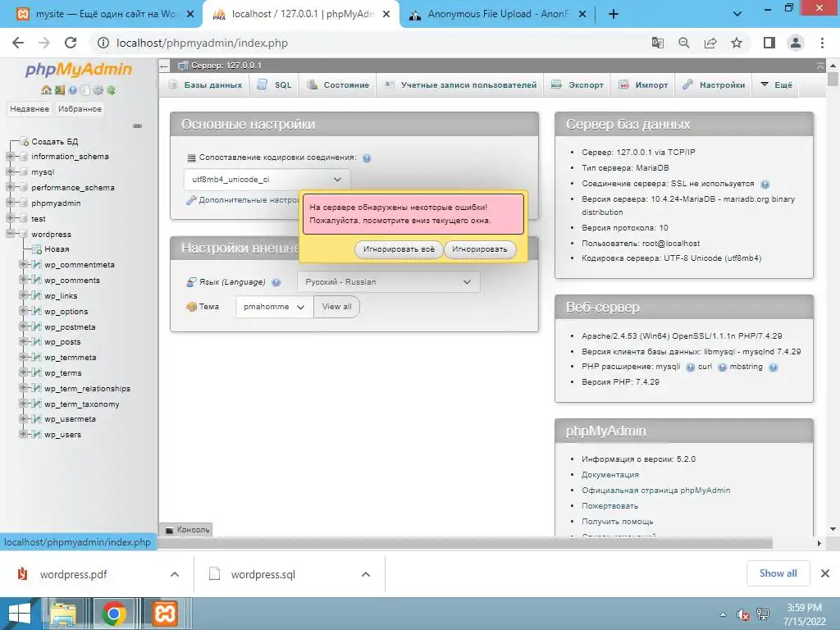Click help icon beside connection collation label
The image size is (840, 630).
click(x=367, y=158)
